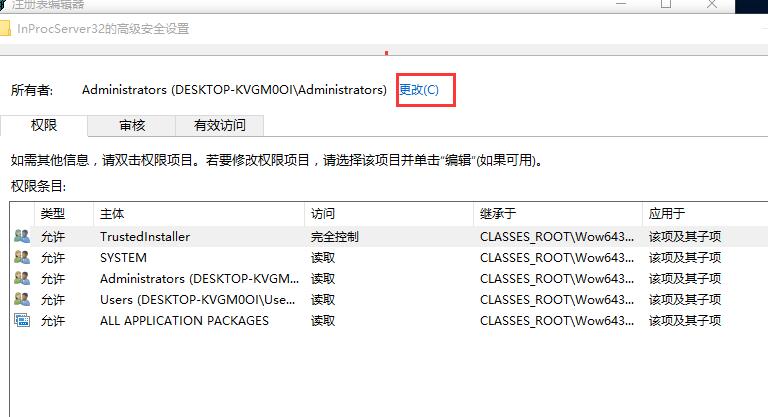Click the CLASSES_ROOT\Wow643... cell in TrustedInstaller row
Screen dimensions: 768x417
pyautogui.click(x=557, y=237)
